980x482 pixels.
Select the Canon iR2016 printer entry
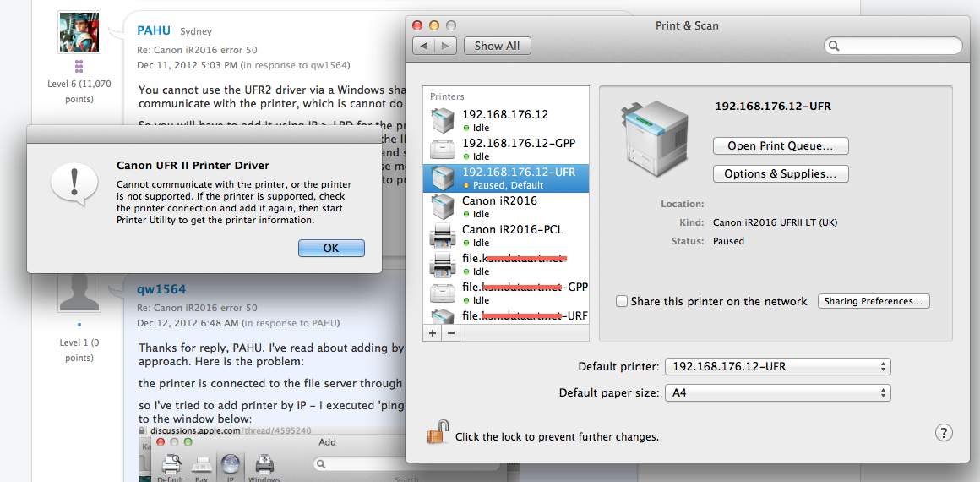pos(505,206)
